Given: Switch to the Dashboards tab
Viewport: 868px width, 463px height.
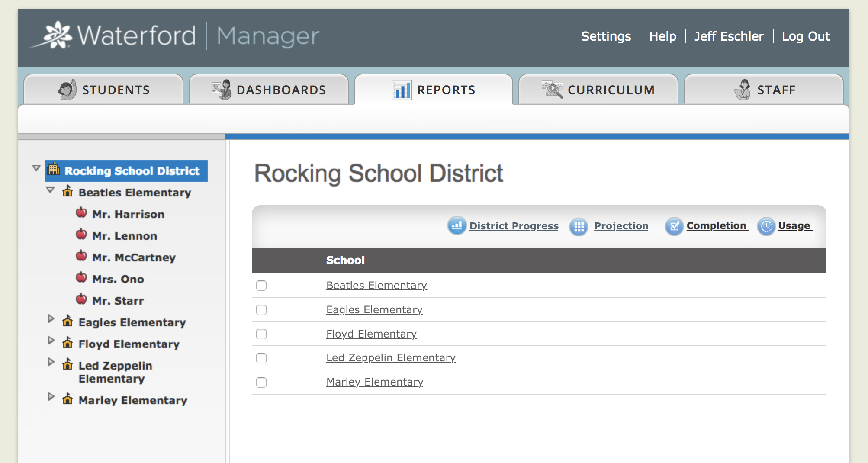Looking at the screenshot, I should [269, 90].
